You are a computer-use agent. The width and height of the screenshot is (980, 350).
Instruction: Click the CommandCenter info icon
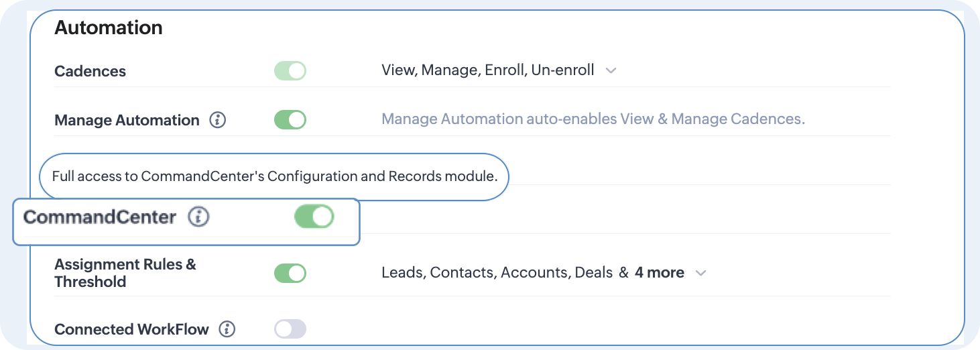(x=198, y=217)
